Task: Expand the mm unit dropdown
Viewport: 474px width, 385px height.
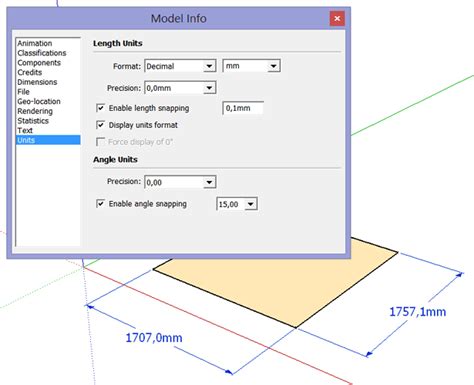Action: click(x=251, y=66)
